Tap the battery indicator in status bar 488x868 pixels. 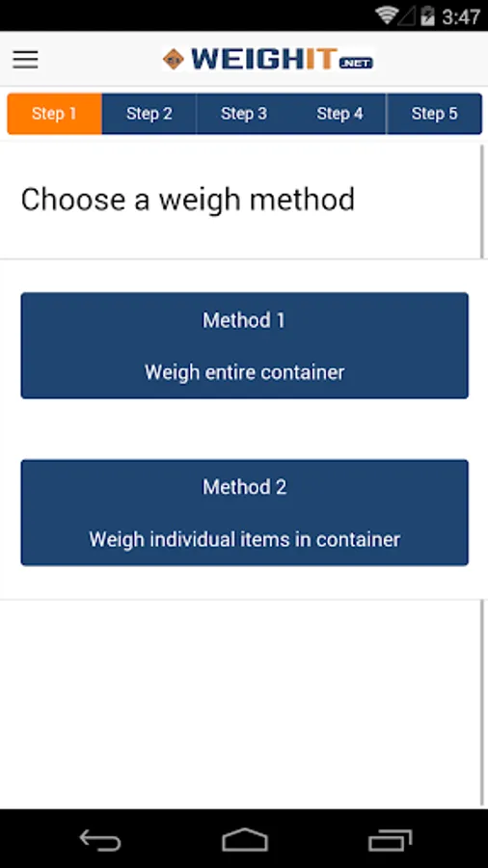pyautogui.click(x=427, y=15)
